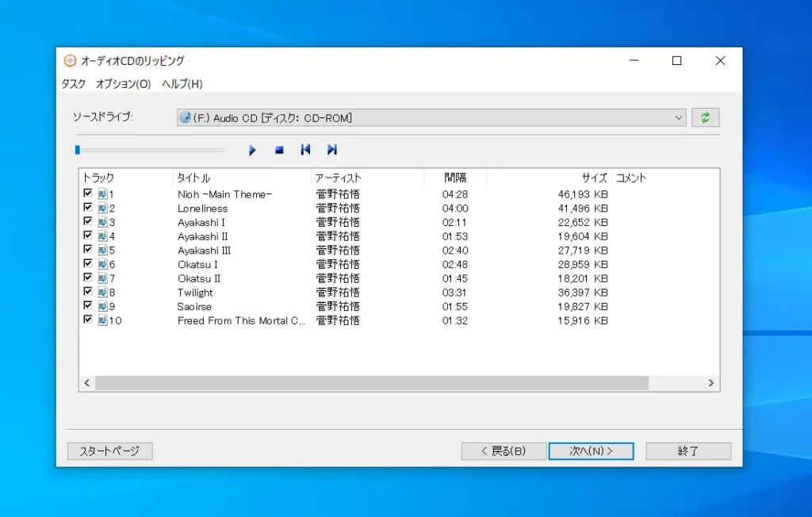Click the stop playback icon

278,149
